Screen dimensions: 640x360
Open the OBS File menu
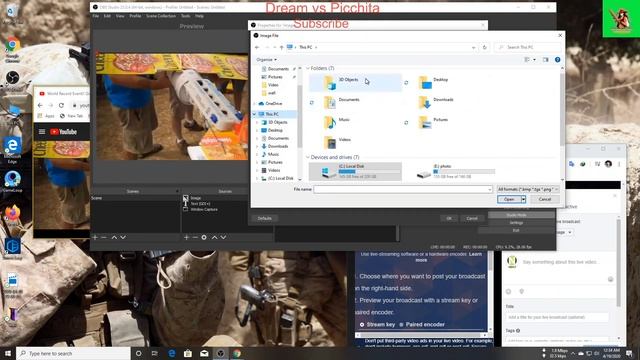96,16
